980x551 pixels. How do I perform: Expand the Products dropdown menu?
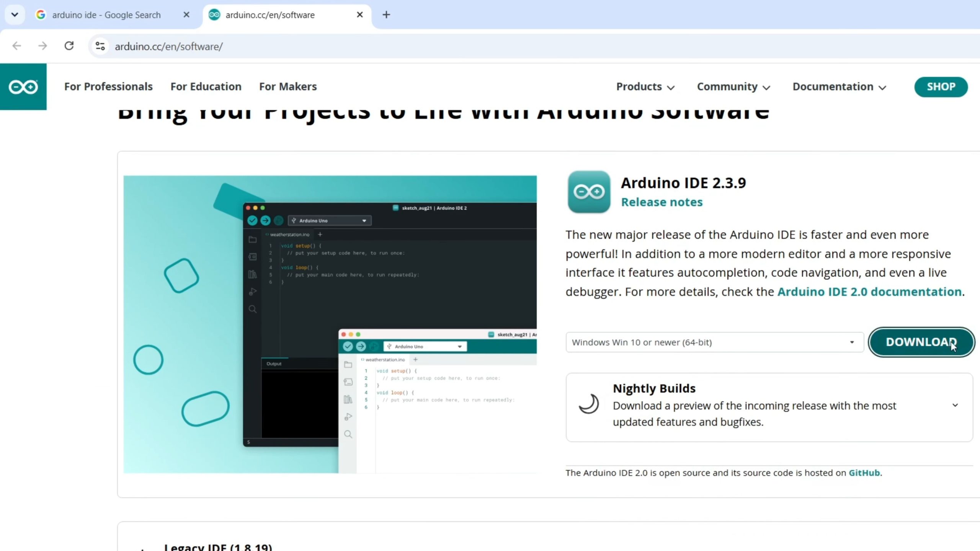[645, 87]
